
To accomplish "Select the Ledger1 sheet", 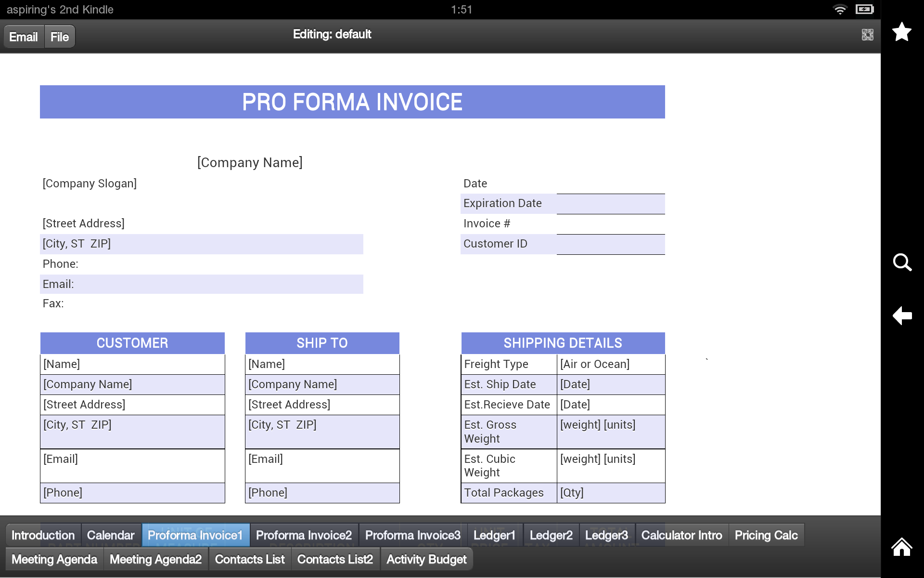I will [x=494, y=535].
